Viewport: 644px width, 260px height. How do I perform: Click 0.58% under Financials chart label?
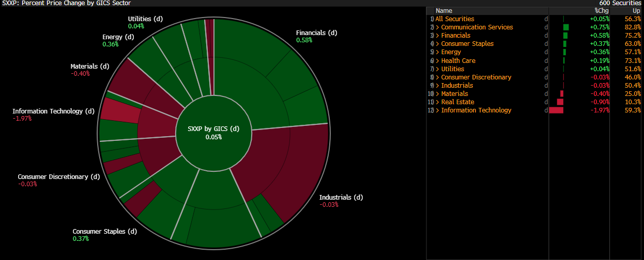304,40
